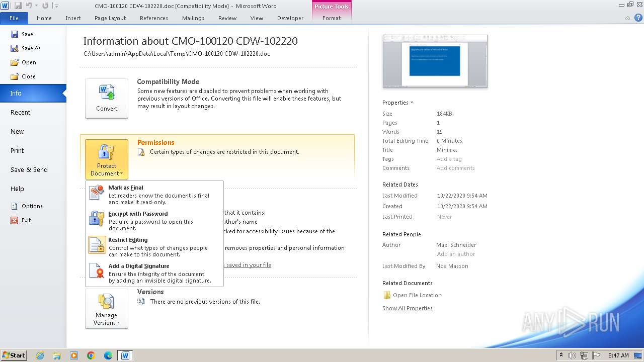
Task: Open the Developer tab
Action: coord(290,18)
